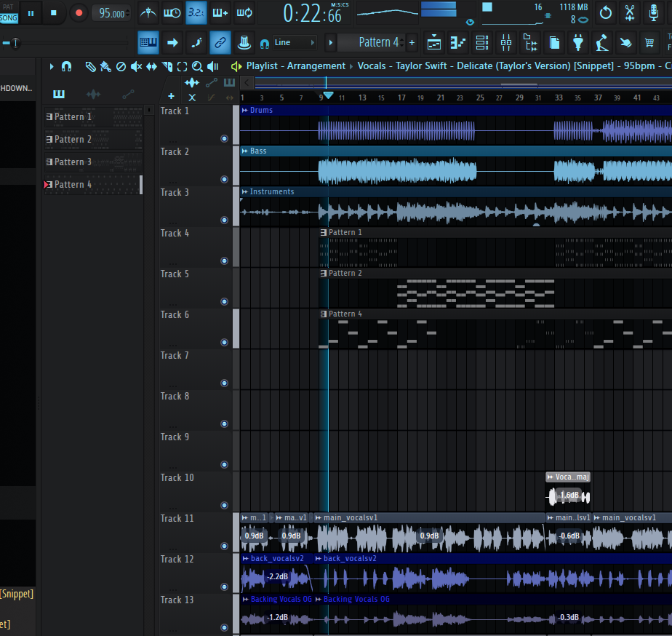This screenshot has width=672, height=636.
Task: Open the Channel Rack view
Action: [x=482, y=43]
